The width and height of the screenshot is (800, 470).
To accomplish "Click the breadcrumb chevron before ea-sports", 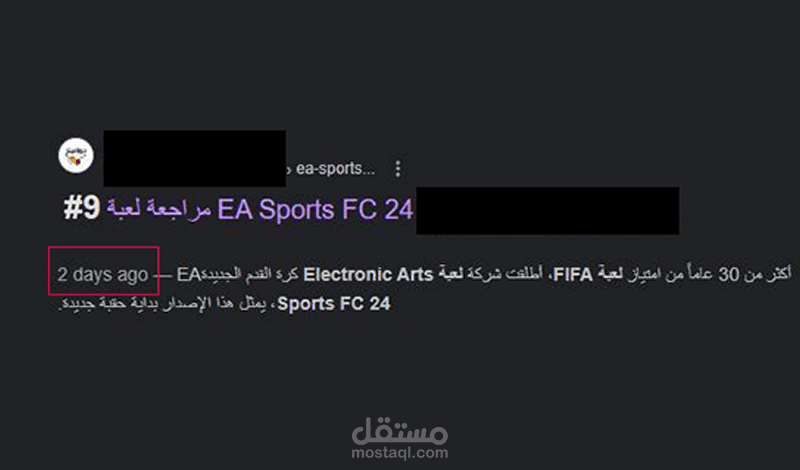I will tap(289, 170).
